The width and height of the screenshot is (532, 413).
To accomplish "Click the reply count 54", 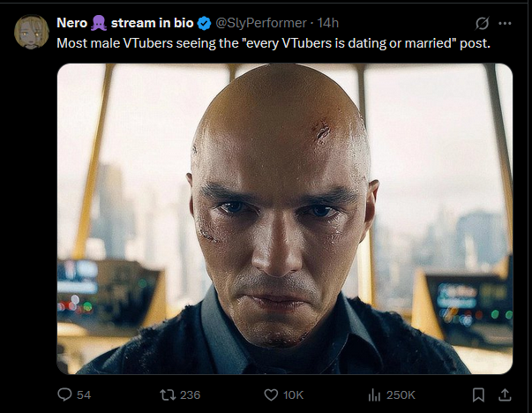I will pyautogui.click(x=84, y=394).
